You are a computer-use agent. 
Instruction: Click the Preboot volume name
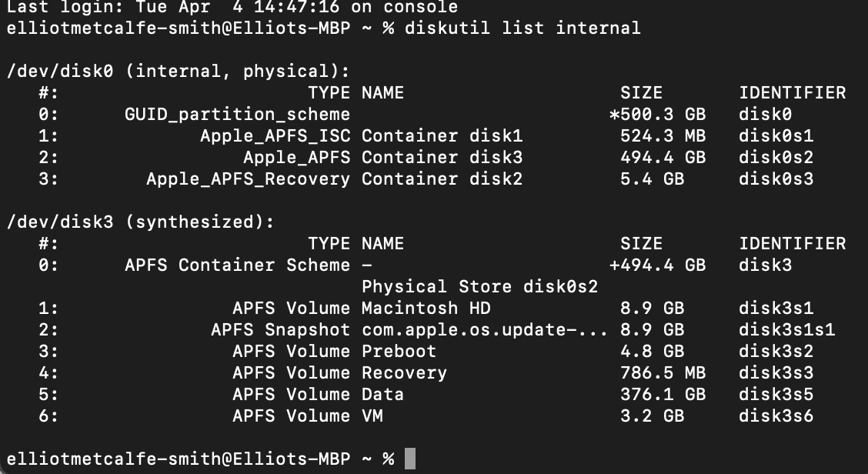tap(399, 352)
